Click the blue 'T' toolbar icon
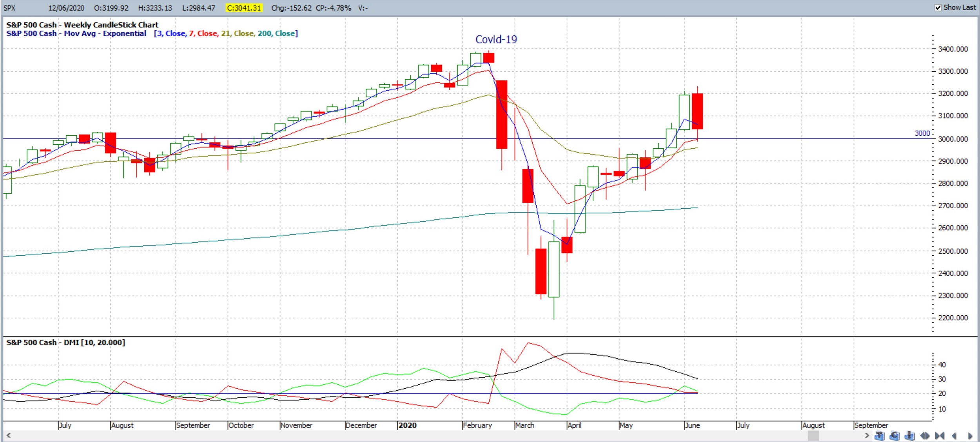Image resolution: width=980 pixels, height=442 pixels. 880,436
